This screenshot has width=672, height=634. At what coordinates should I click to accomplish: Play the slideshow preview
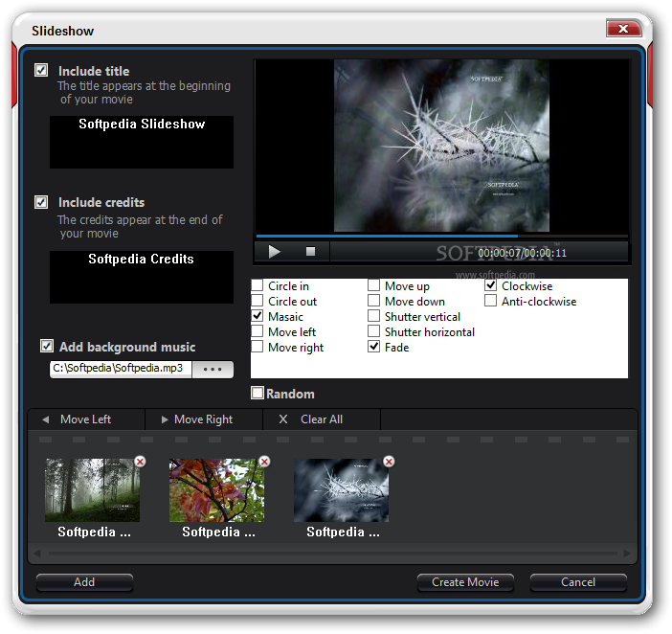pyautogui.click(x=275, y=252)
